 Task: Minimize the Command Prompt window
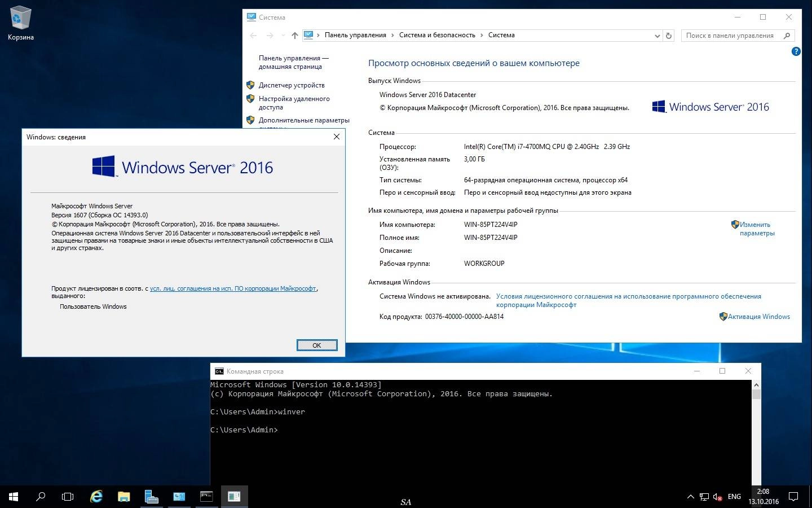pos(697,371)
